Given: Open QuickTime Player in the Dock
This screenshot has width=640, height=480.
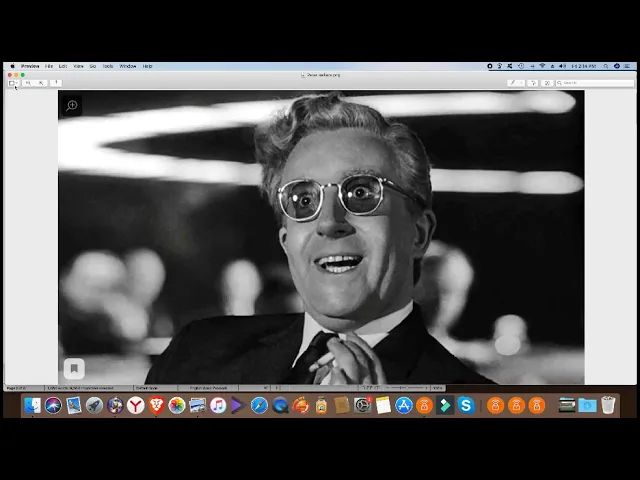Looking at the screenshot, I should pyautogui.click(x=280, y=405).
